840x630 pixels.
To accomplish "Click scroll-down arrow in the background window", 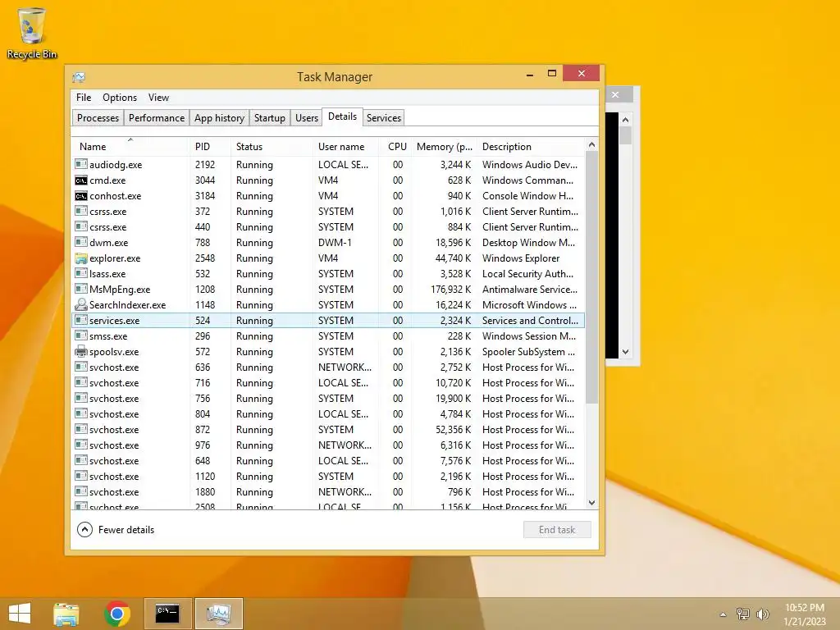I will pyautogui.click(x=625, y=352).
